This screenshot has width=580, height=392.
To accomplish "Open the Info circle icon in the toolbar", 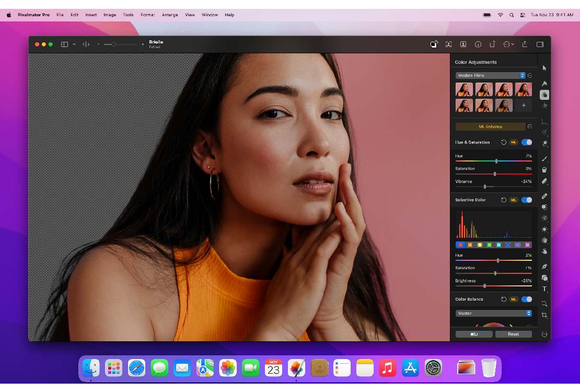I will point(478,44).
